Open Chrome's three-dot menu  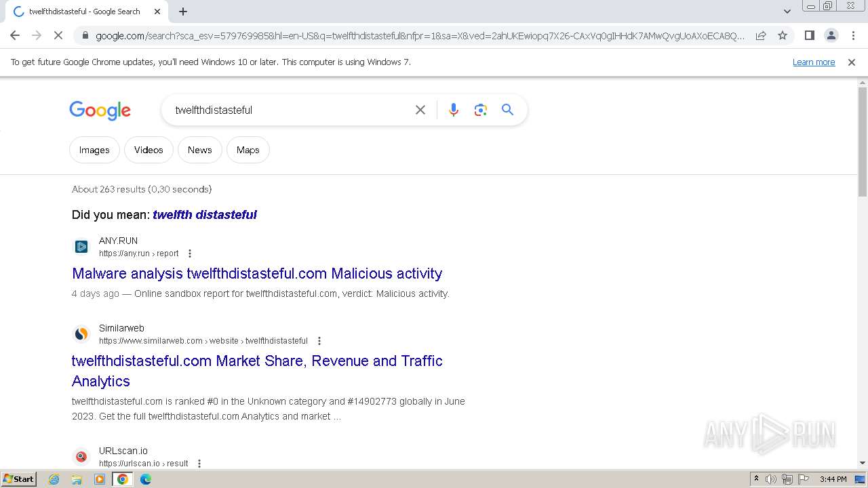click(x=853, y=35)
